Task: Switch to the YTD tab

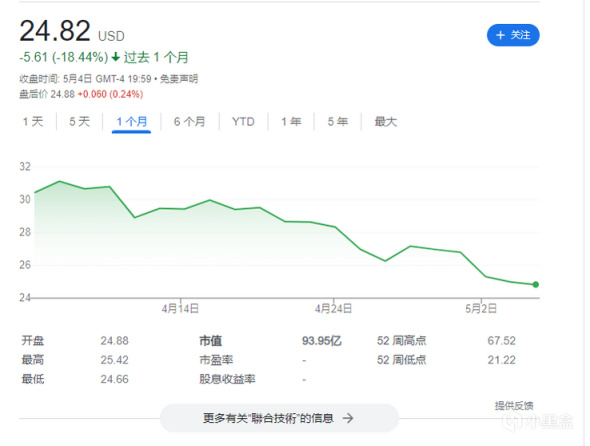Action: tap(243, 122)
